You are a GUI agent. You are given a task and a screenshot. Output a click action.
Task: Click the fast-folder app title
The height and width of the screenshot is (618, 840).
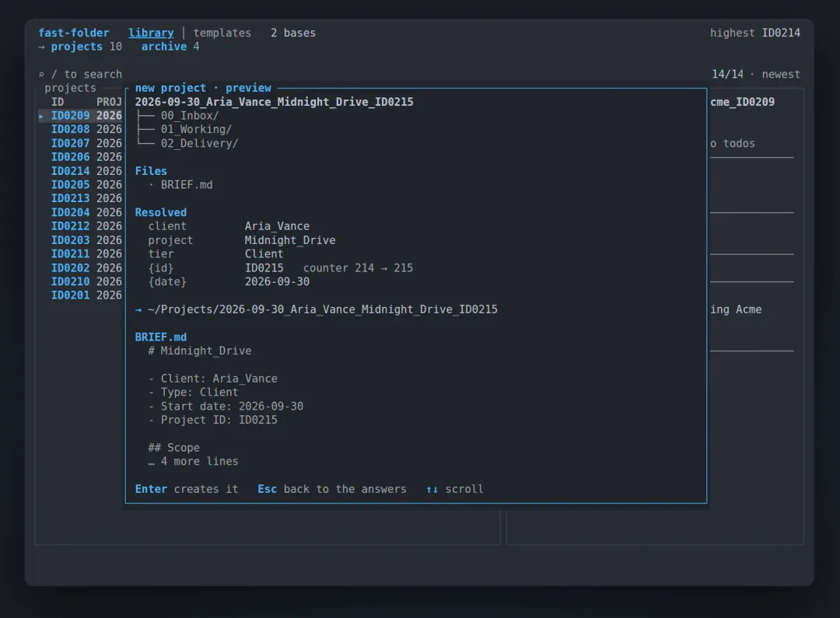[x=73, y=33]
